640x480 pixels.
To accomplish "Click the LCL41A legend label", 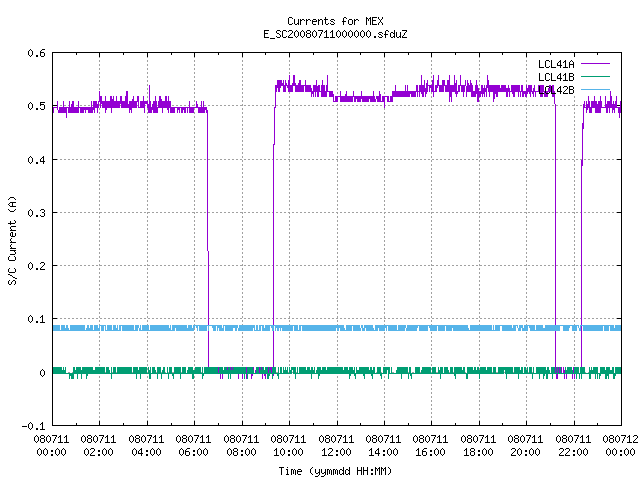I will 556,64.
